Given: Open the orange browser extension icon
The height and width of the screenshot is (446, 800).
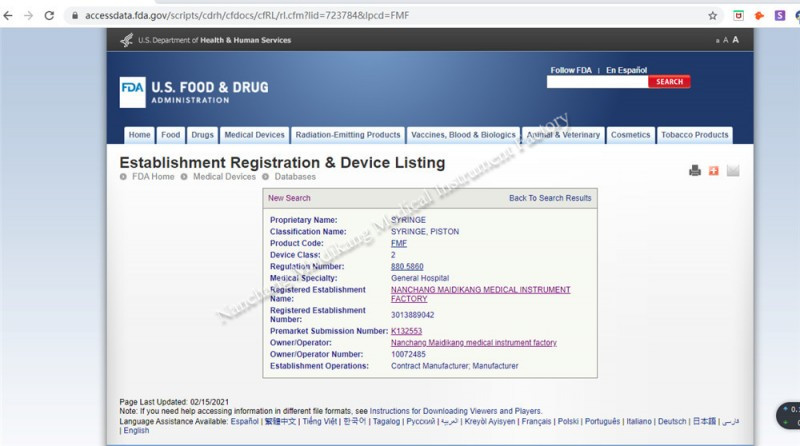Looking at the screenshot, I should click(759, 16).
